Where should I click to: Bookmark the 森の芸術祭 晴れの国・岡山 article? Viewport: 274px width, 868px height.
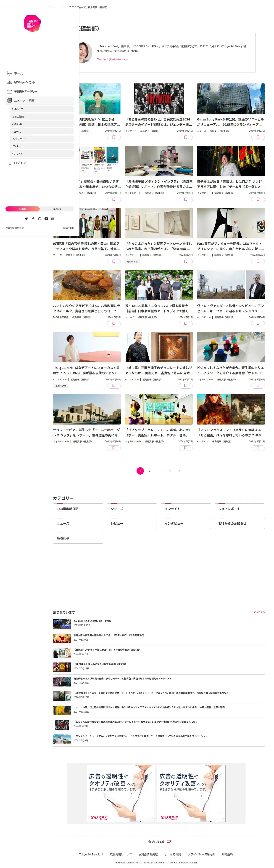(114, 262)
